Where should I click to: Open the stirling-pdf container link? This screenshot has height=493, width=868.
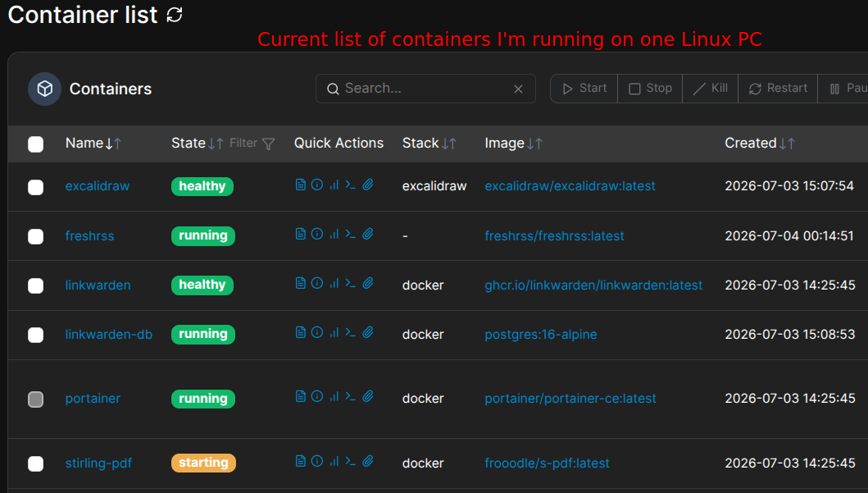tap(98, 463)
